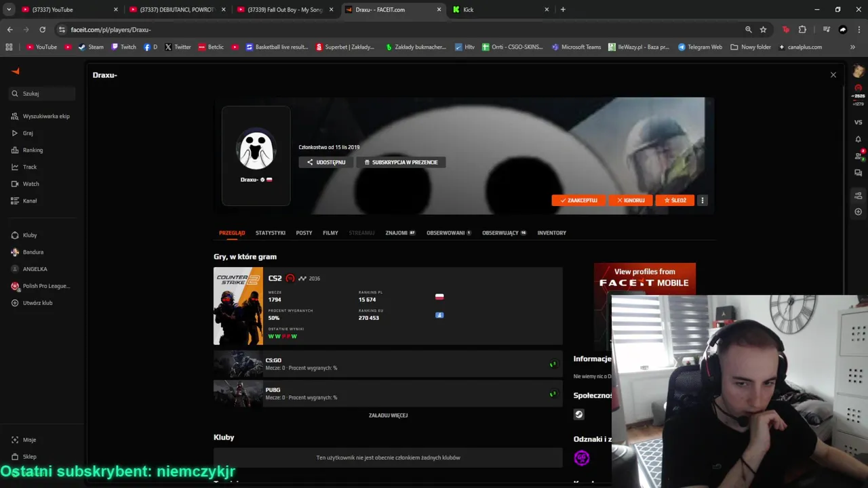Open the Watch section
868x488 pixels.
point(26,184)
